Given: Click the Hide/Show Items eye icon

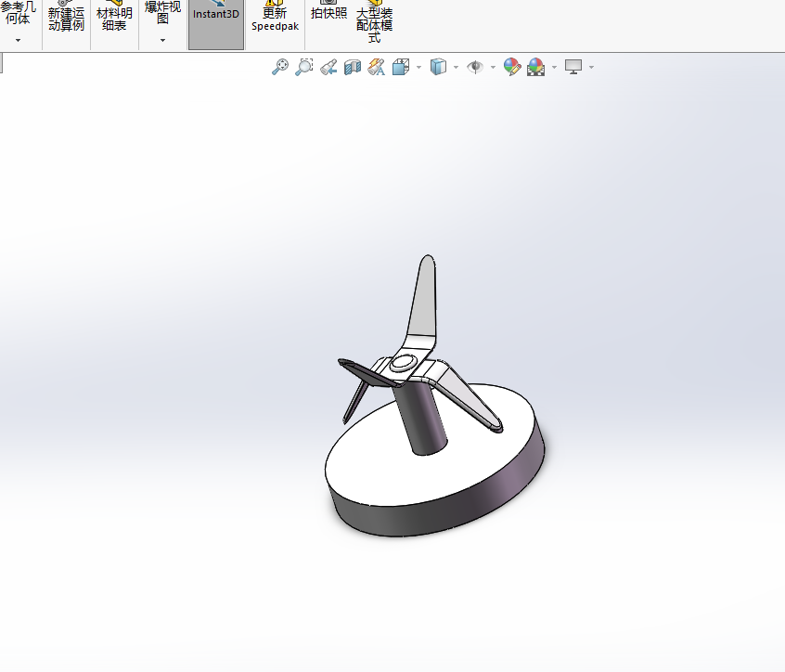Looking at the screenshot, I should pos(475,67).
